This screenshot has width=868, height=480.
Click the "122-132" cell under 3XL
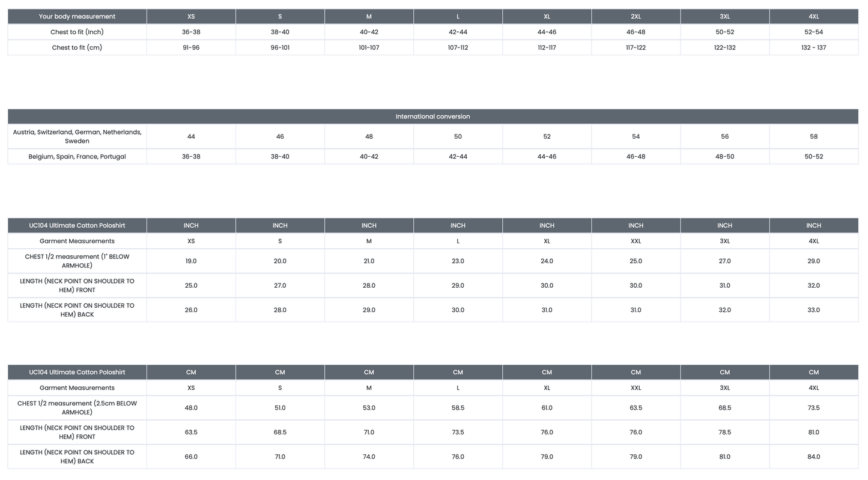724,47
